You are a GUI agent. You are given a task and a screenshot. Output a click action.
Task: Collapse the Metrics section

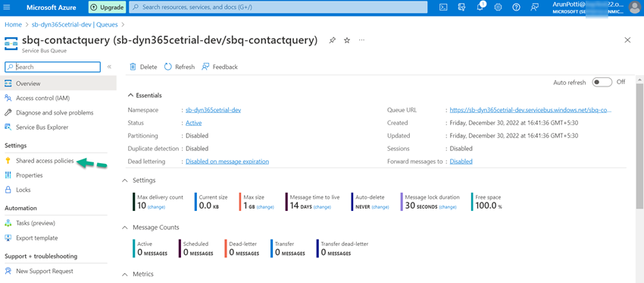pyautogui.click(x=125, y=274)
